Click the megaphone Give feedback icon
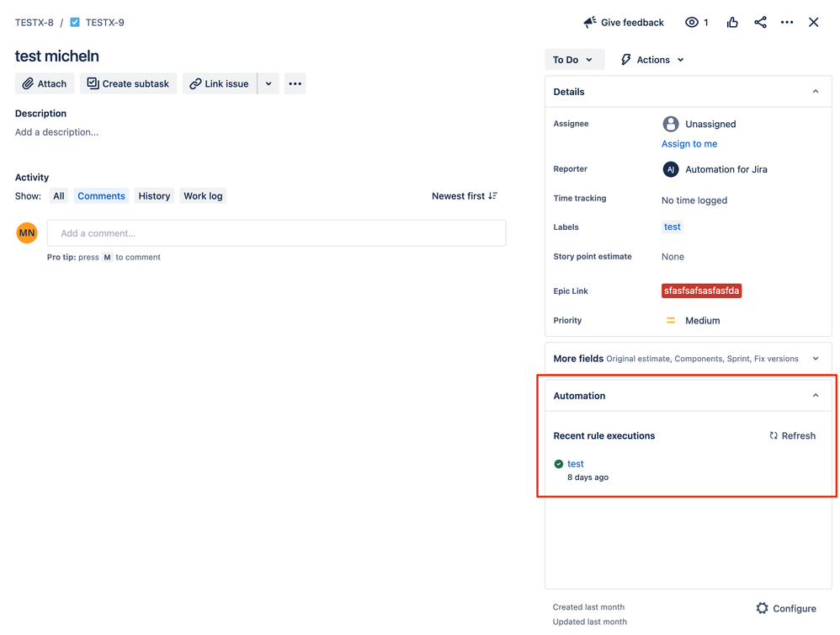Screen dimensions: 840x635 (591, 22)
